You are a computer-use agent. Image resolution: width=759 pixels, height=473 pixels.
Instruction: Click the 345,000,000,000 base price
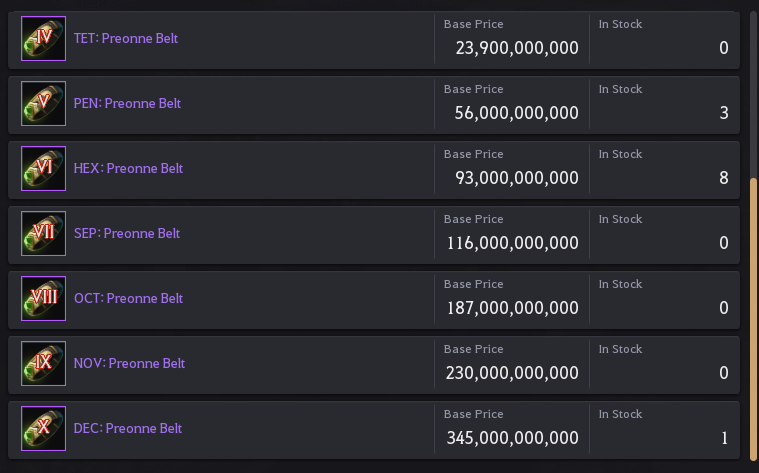point(512,438)
